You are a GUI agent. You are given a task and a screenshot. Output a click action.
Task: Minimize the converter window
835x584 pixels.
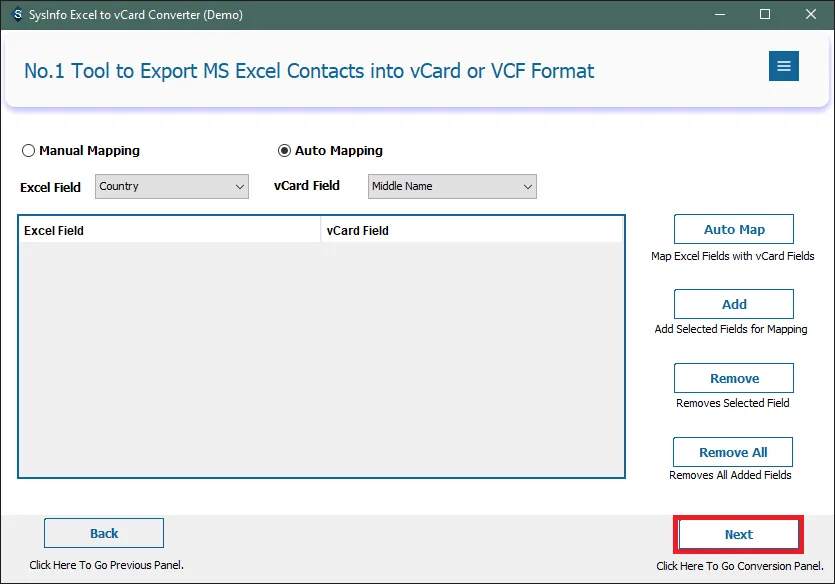click(x=720, y=14)
